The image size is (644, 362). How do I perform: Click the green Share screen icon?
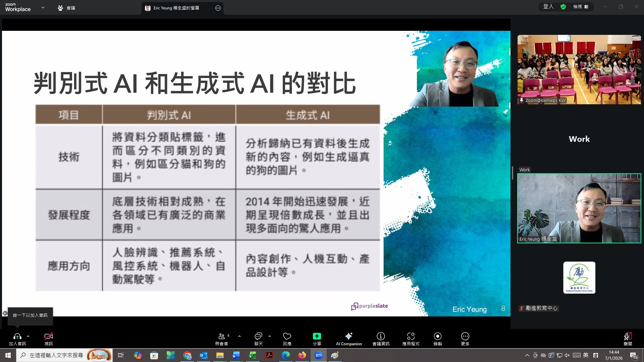tap(317, 337)
